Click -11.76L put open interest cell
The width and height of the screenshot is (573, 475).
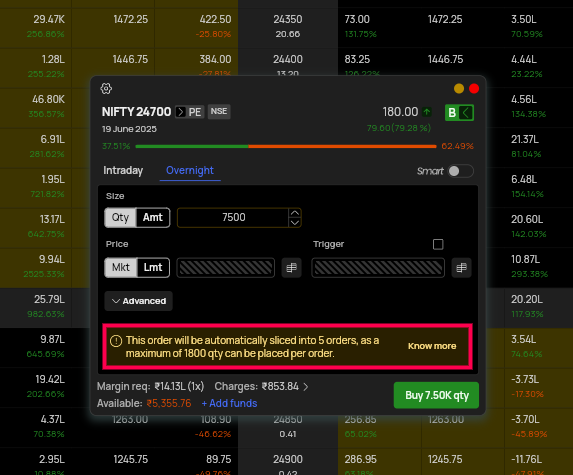pyautogui.click(x=526, y=459)
